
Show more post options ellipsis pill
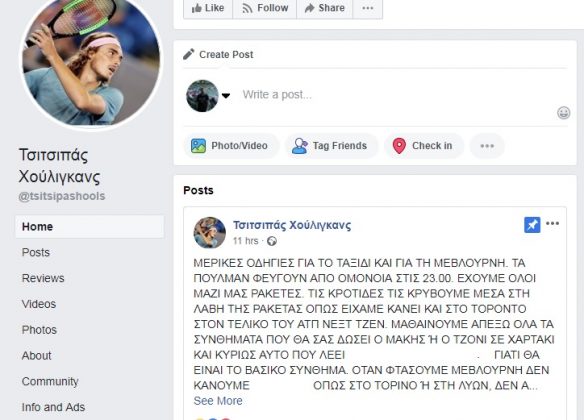[x=487, y=146]
